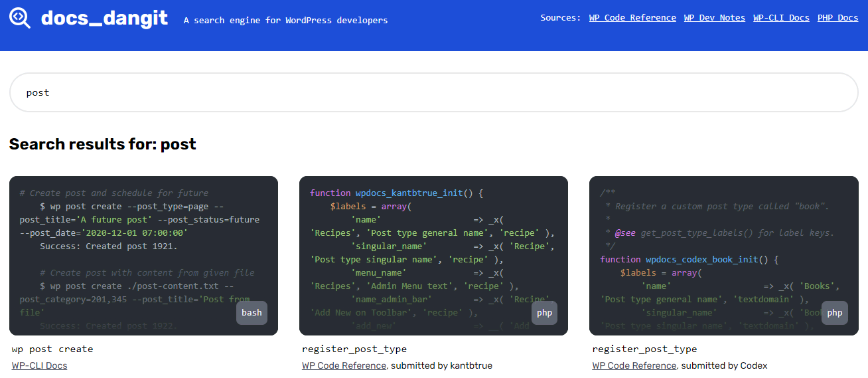The image size is (868, 378).
Task: Click php badge on wpdocs_codex_book_init snippet
Action: [834, 313]
